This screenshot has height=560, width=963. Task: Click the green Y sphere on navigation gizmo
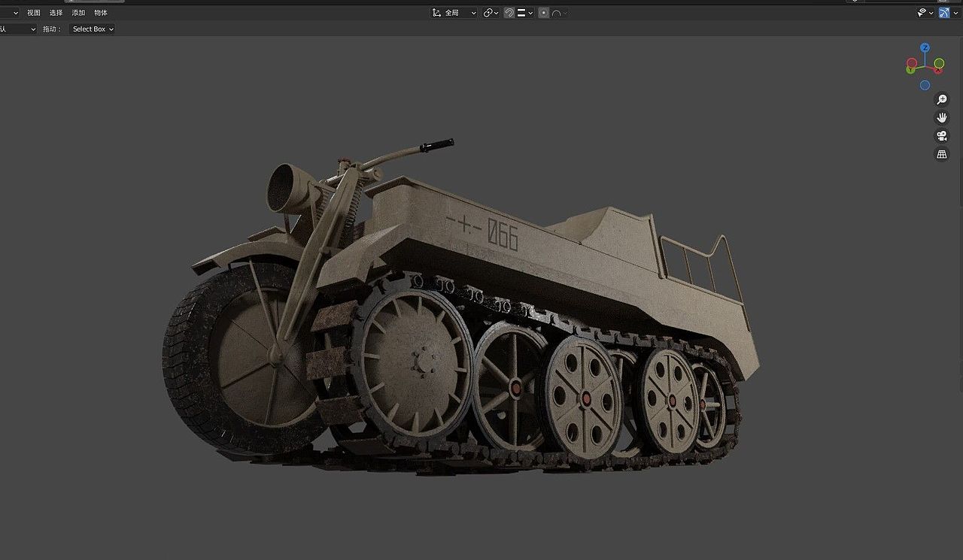click(910, 70)
